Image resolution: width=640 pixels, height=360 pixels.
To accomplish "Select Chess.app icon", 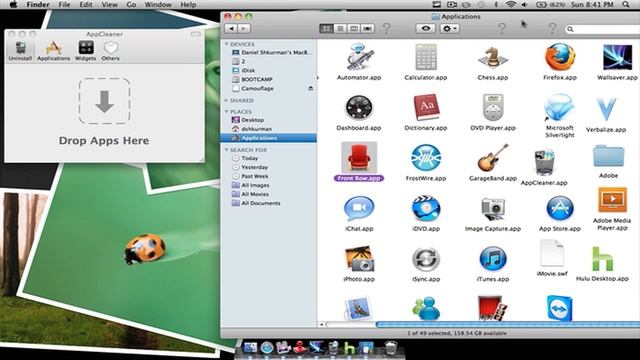I will [x=493, y=57].
